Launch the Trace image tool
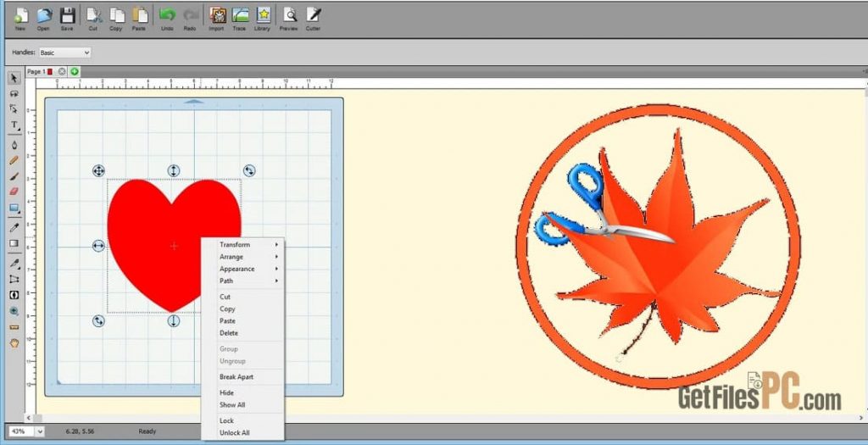The image size is (868, 445). click(x=239, y=17)
